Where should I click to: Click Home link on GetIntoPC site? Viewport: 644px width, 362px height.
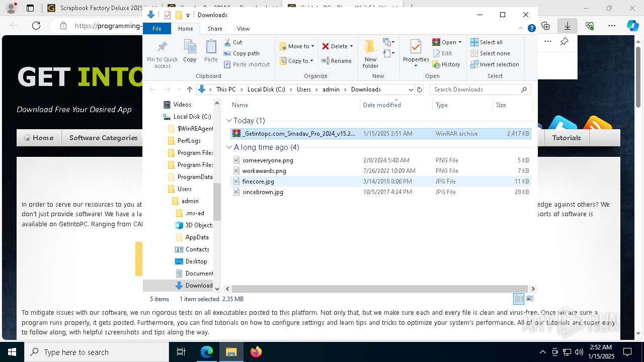click(x=39, y=138)
